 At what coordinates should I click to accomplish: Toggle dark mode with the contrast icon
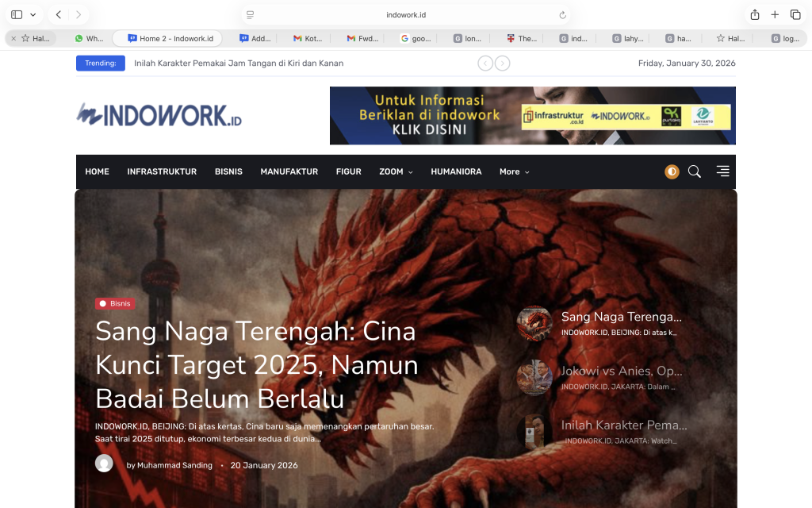coord(672,171)
